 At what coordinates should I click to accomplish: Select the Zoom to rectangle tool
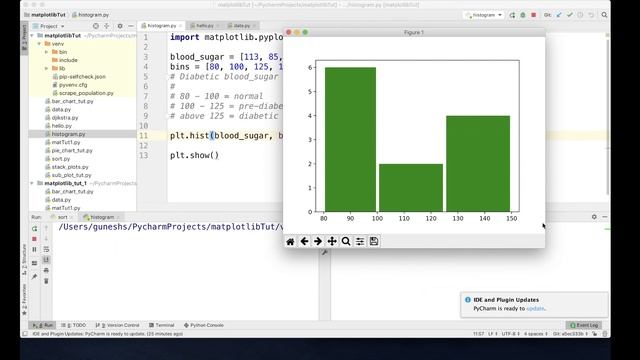[x=346, y=241]
